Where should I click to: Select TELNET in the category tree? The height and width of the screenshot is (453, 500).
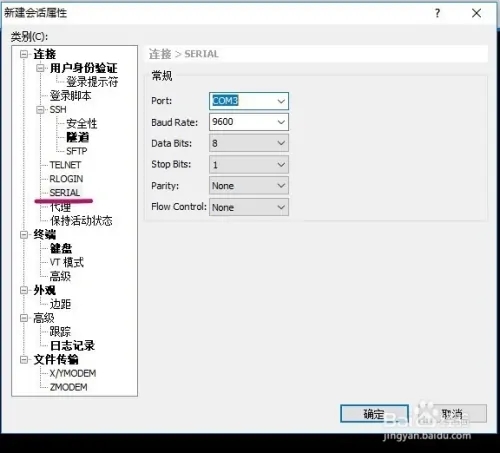65,165
